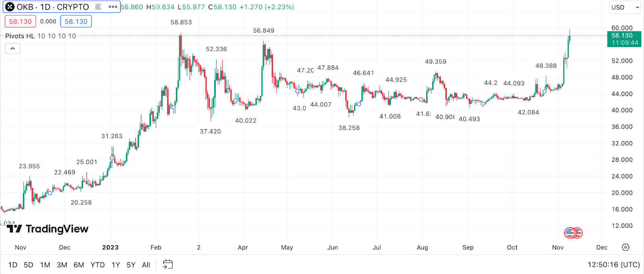Click the blue 58.130 buy price button

click(76, 21)
